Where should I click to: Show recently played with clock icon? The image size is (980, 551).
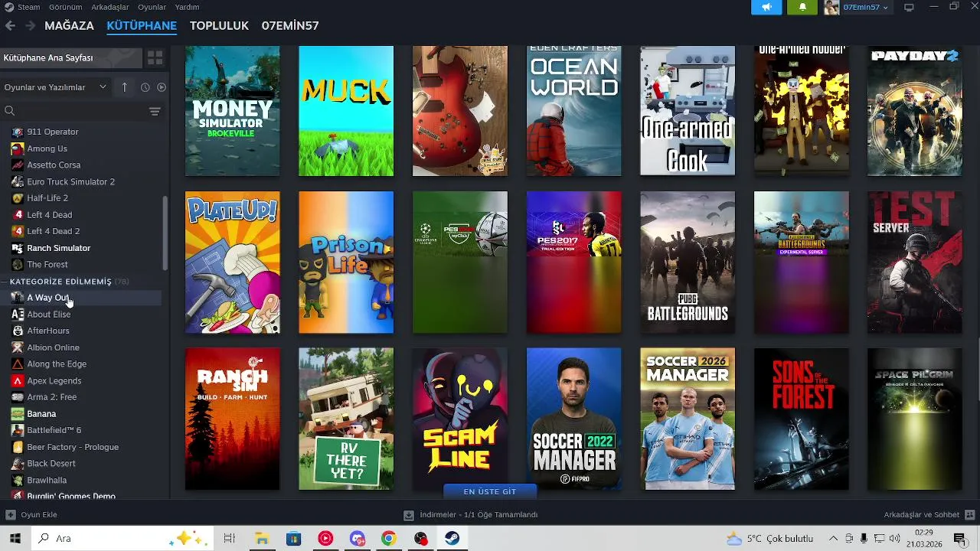click(x=145, y=87)
